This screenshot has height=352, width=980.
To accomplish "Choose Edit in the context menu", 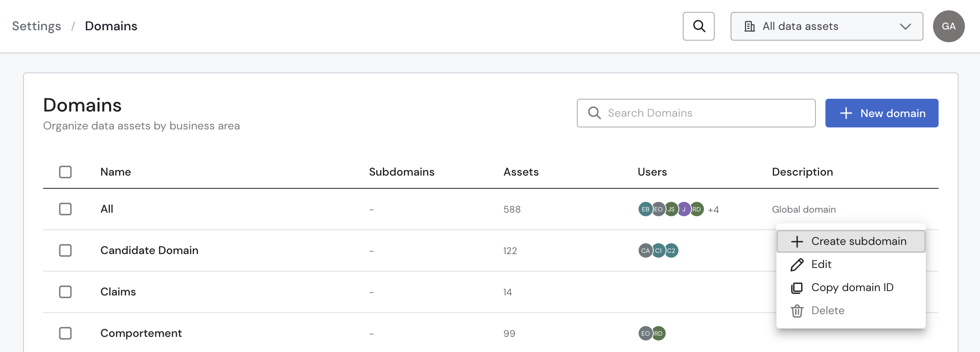I will 851,264.
